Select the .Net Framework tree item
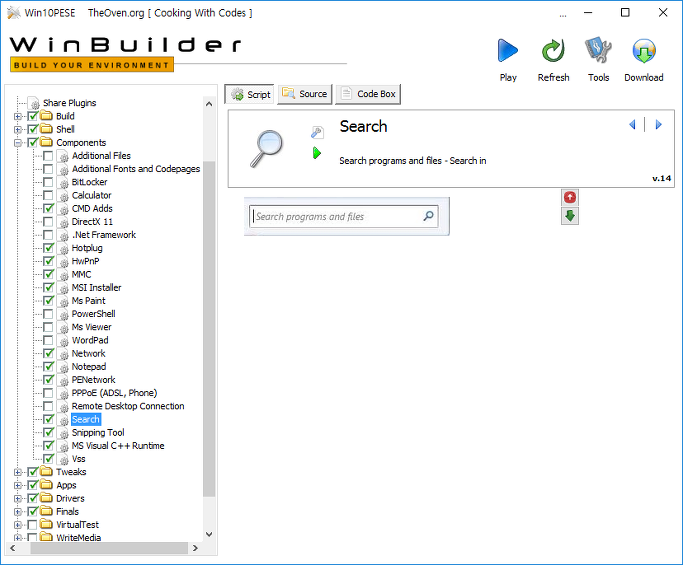The image size is (683, 565). tap(104, 235)
